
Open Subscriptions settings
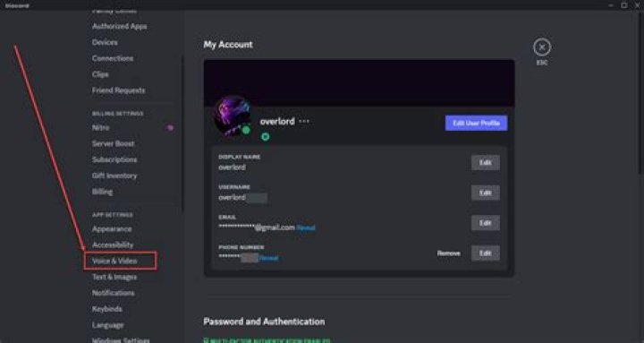tap(114, 159)
